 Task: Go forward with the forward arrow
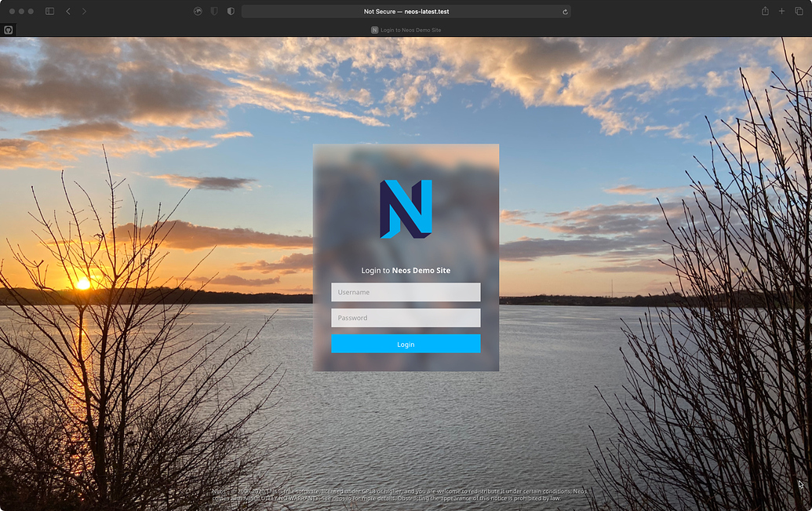click(x=84, y=11)
